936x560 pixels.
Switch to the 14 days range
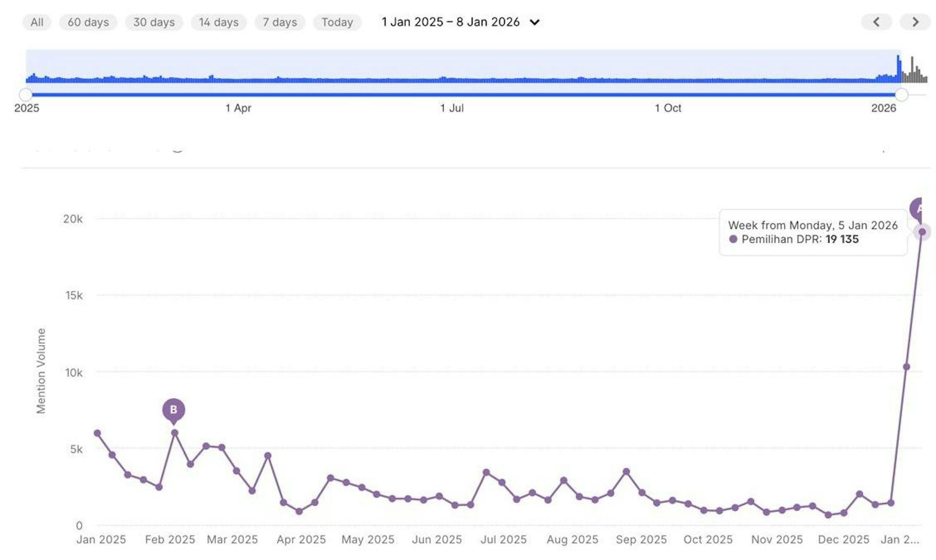219,22
